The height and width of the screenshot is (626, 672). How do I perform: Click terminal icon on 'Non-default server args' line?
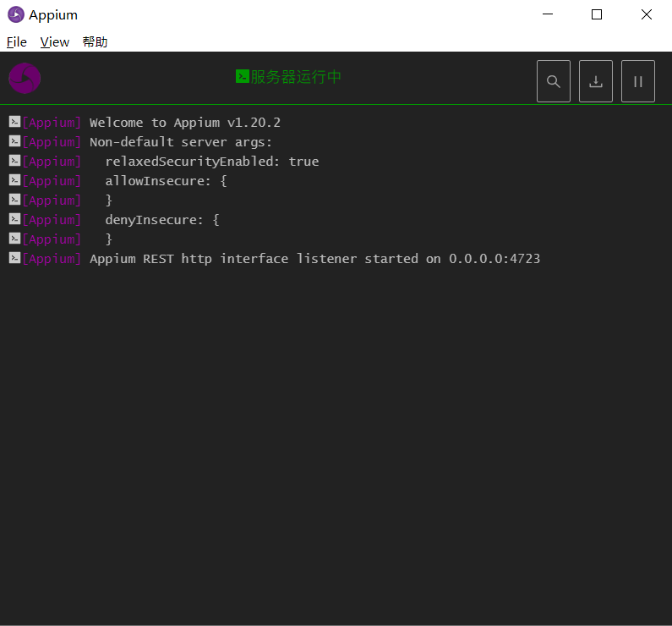pos(14,141)
